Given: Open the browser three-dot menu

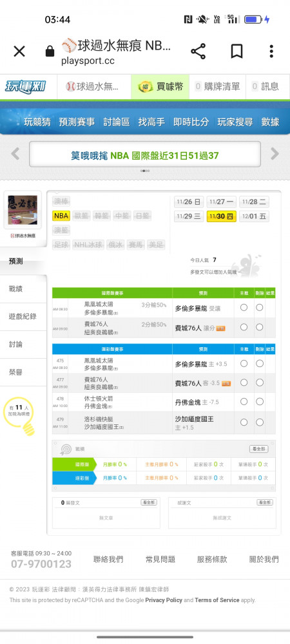Looking at the screenshot, I should tap(271, 52).
